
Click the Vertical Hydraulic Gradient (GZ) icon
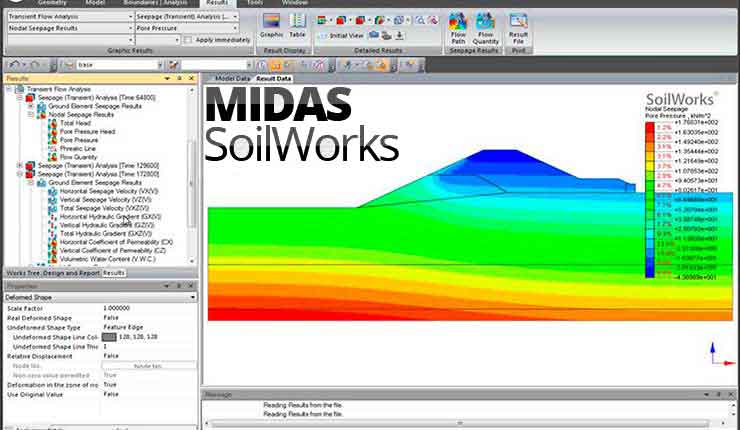point(52,225)
